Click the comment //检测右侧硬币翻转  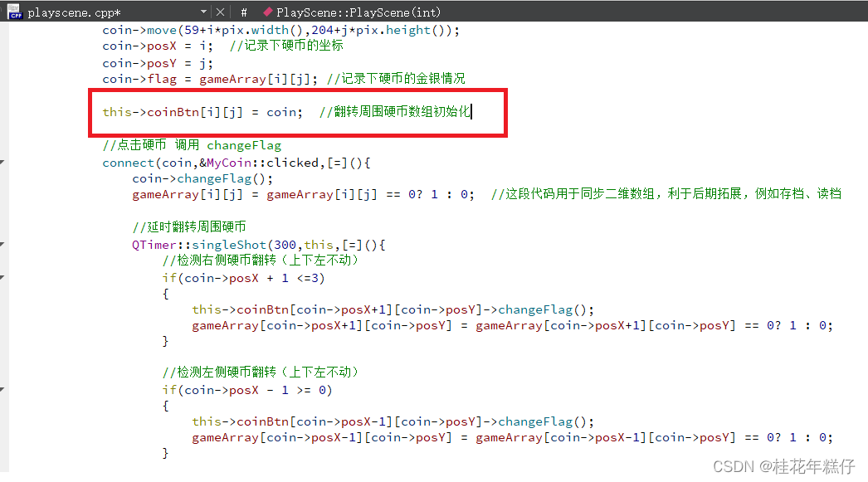[261, 260]
